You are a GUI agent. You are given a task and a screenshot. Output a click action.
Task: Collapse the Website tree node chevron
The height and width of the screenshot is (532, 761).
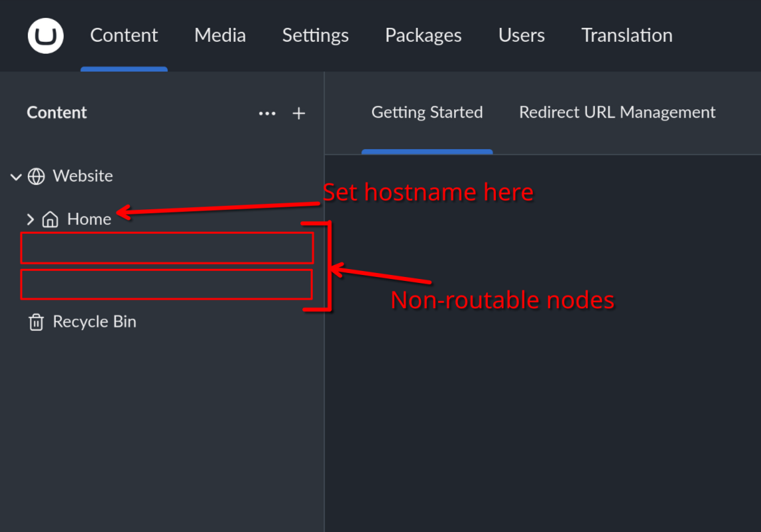click(x=16, y=177)
